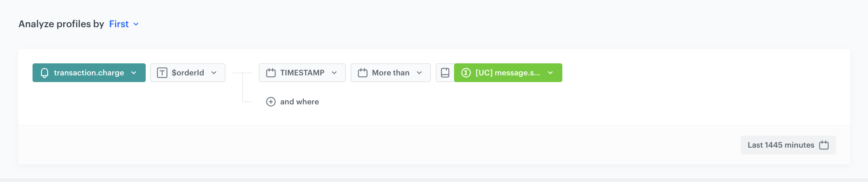Click the $orderId parameter label
This screenshot has height=182, width=868.
point(188,73)
